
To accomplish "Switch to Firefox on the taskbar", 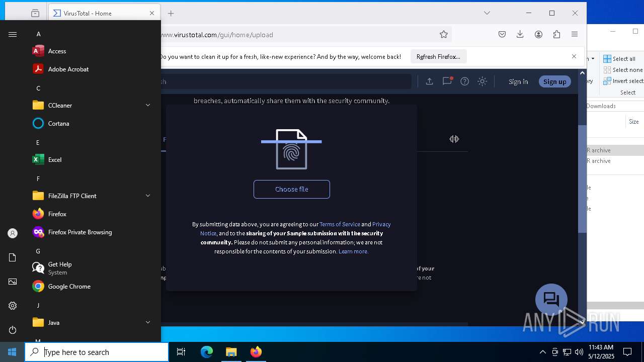I will (x=256, y=352).
